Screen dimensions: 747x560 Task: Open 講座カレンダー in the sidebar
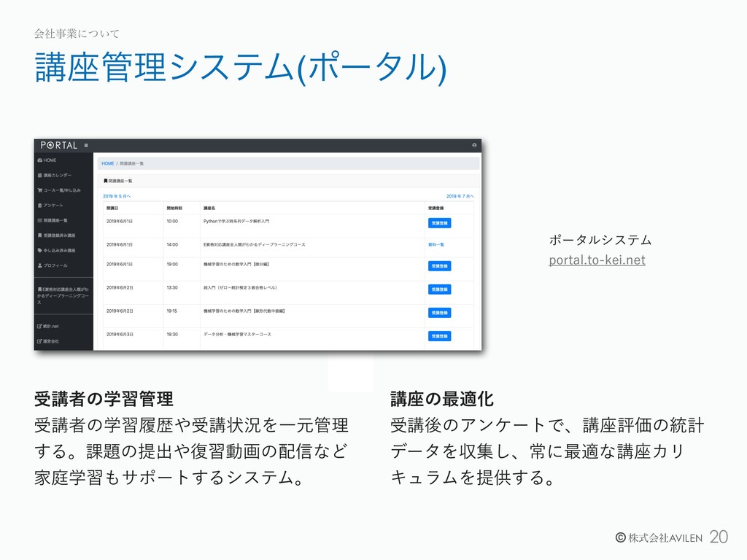pyautogui.click(x=55, y=175)
